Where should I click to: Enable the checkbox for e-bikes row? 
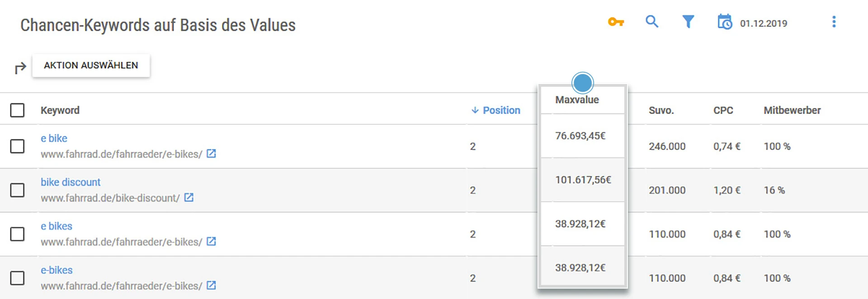pos(18,278)
